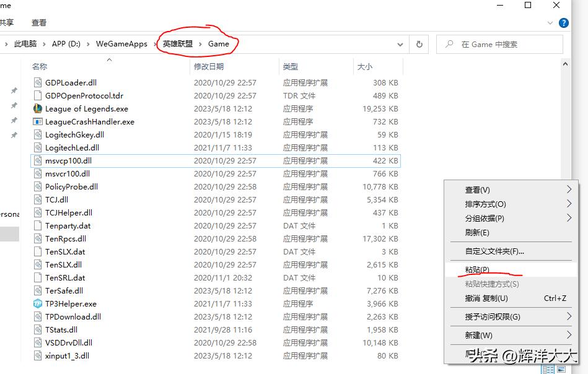Click the first pin icon in Quick access

click(14, 90)
